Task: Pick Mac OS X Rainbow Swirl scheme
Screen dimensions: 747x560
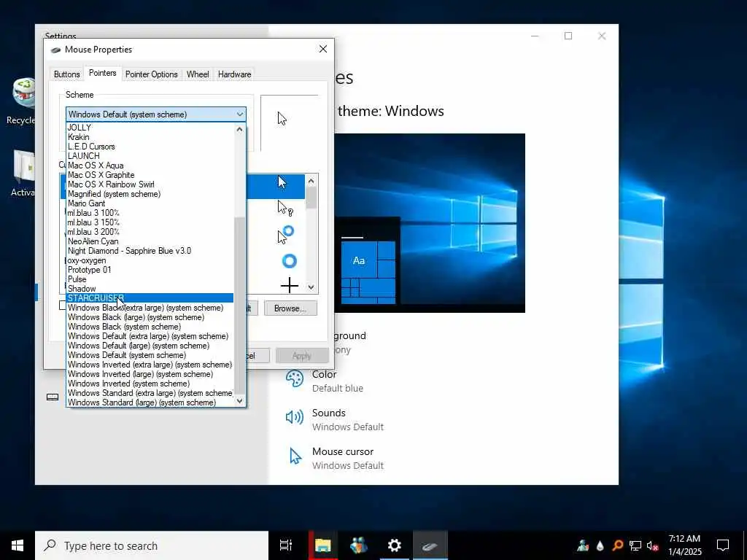Action: click(150, 184)
